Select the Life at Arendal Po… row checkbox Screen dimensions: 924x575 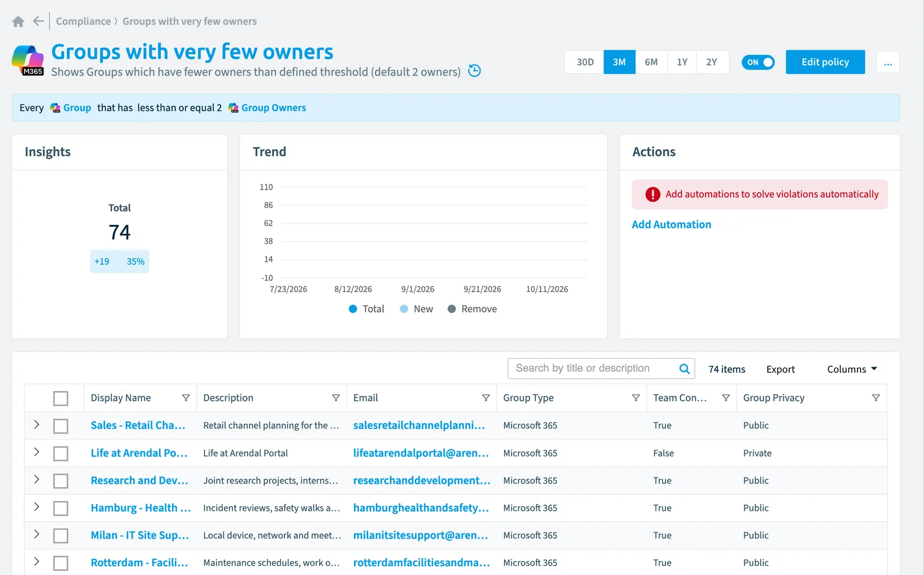pos(61,454)
